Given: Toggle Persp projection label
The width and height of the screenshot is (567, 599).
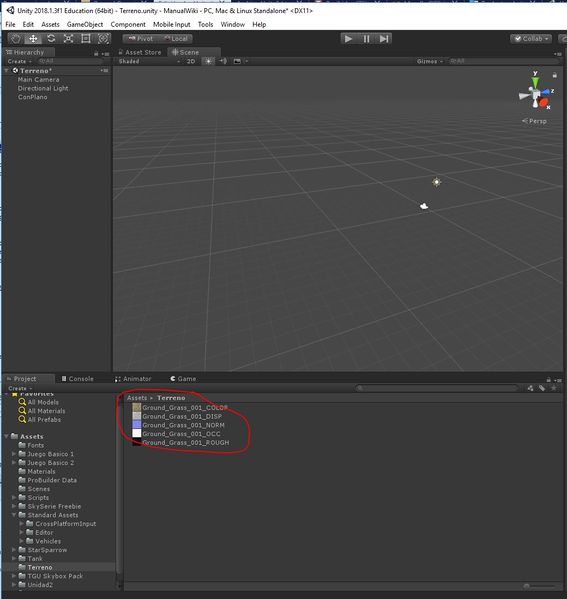Looking at the screenshot, I should coord(534,121).
